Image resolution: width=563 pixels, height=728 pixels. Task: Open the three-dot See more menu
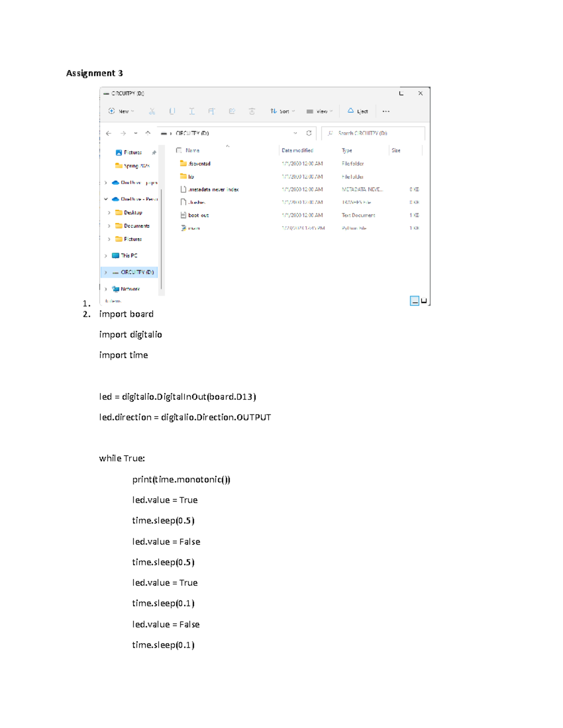tap(386, 112)
